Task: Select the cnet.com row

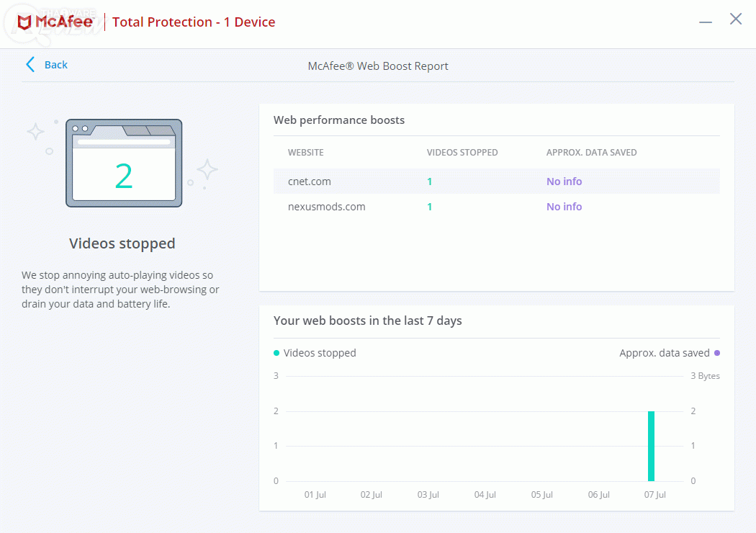Action: 310,182
